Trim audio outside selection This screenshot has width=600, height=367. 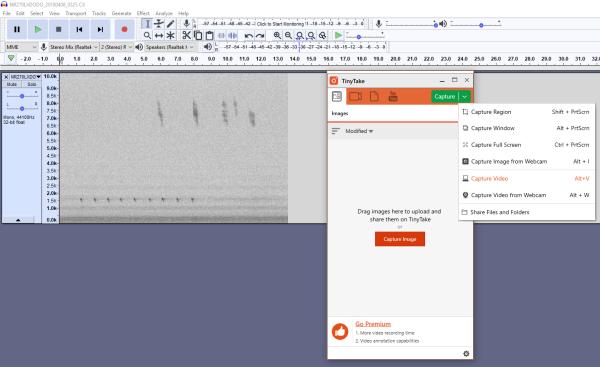click(x=221, y=36)
